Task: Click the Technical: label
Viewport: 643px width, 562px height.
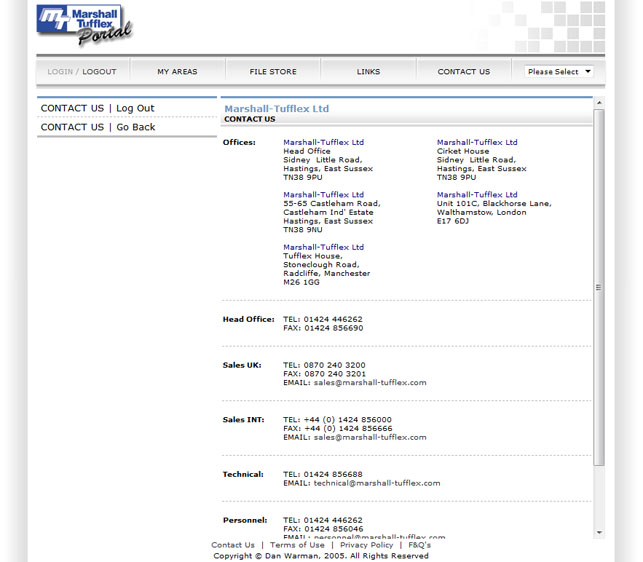Action: [x=243, y=474]
